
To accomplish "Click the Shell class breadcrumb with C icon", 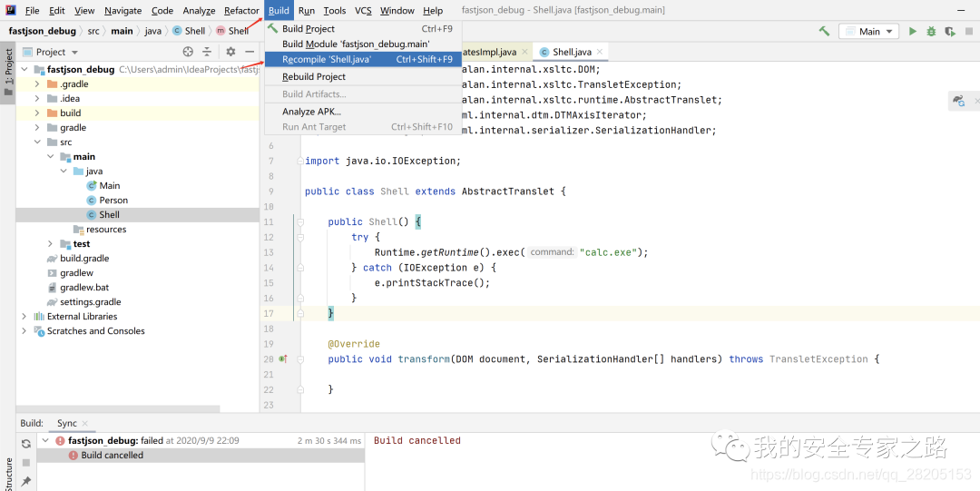I will [x=189, y=31].
